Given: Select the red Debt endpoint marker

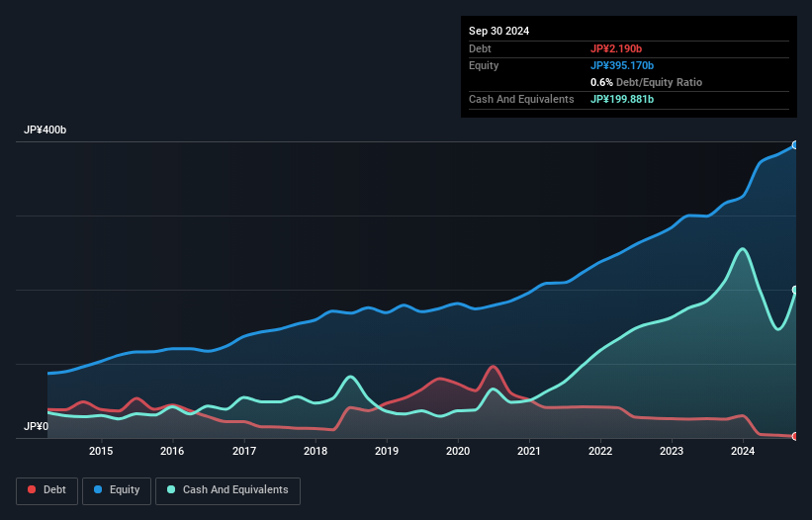Looking at the screenshot, I should point(795,437).
